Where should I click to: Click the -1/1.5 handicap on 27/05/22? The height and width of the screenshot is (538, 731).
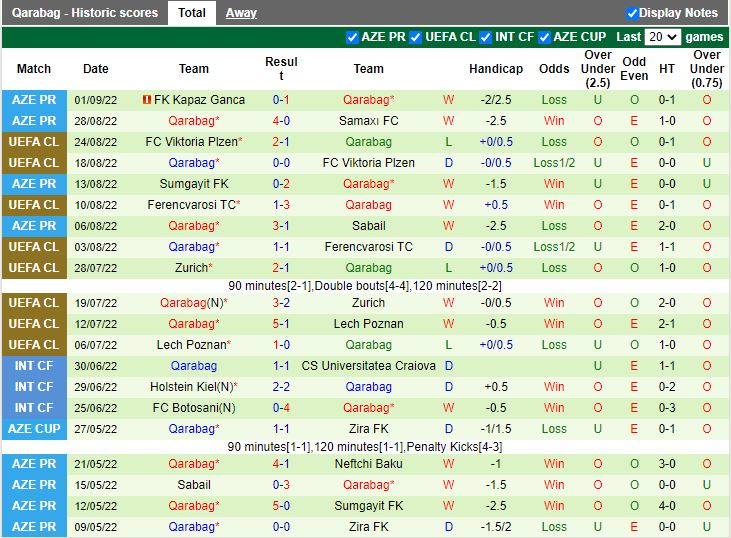coord(496,428)
